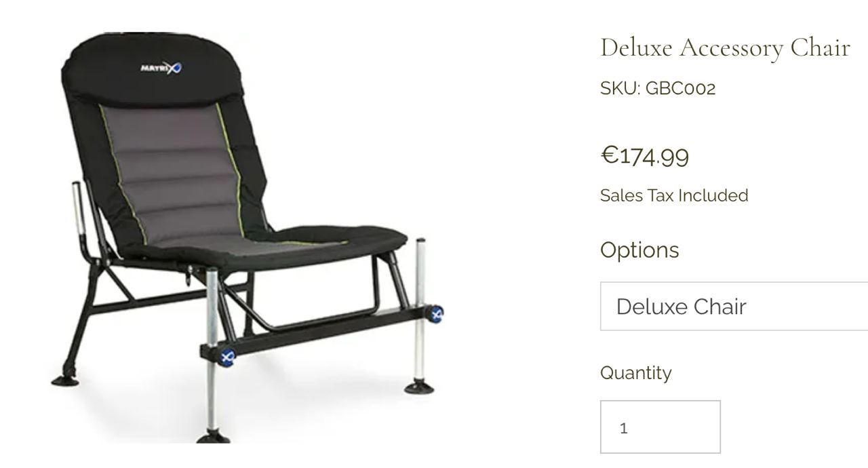Viewport: 868px width, 468px height.
Task: Click the SKU: GBC002 text
Action: point(658,89)
